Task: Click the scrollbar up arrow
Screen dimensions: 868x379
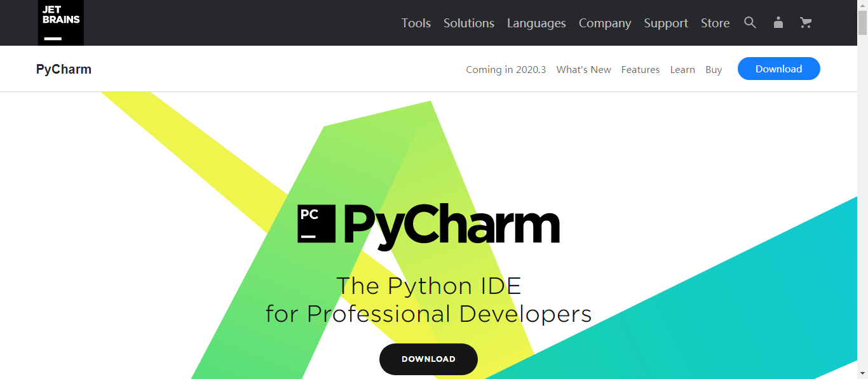Action: [862, 5]
